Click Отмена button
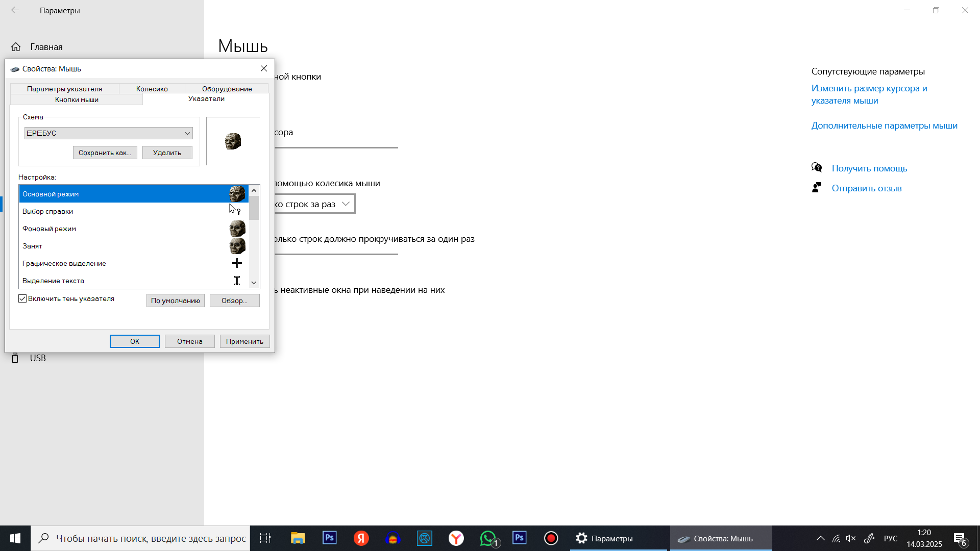980x551 pixels. [x=190, y=341]
